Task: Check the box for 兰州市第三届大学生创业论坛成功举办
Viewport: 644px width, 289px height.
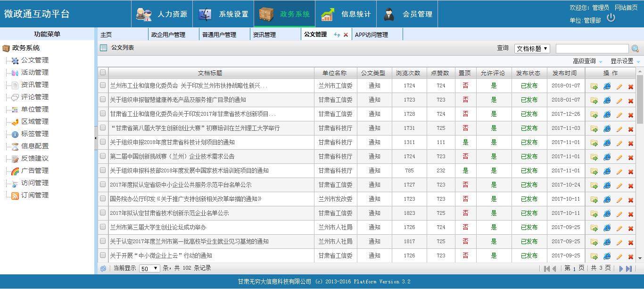Action: (x=103, y=227)
